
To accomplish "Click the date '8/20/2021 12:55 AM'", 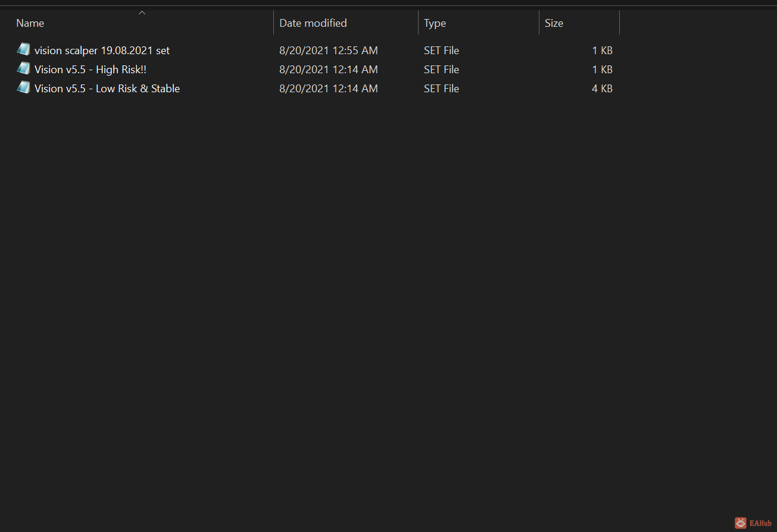I will (x=329, y=51).
